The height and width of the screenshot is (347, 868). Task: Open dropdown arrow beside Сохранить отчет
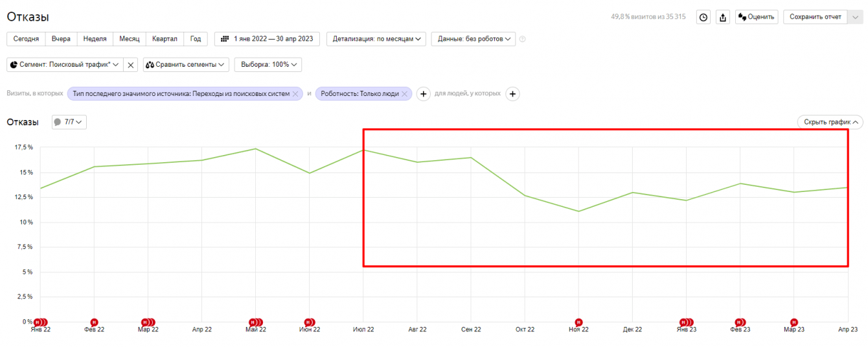click(x=855, y=18)
